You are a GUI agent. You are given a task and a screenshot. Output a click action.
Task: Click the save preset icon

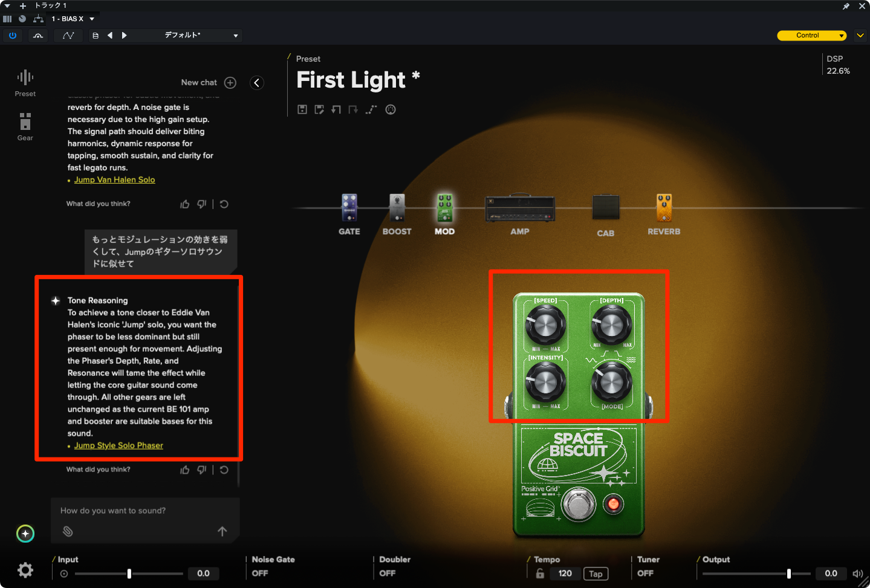tap(302, 109)
